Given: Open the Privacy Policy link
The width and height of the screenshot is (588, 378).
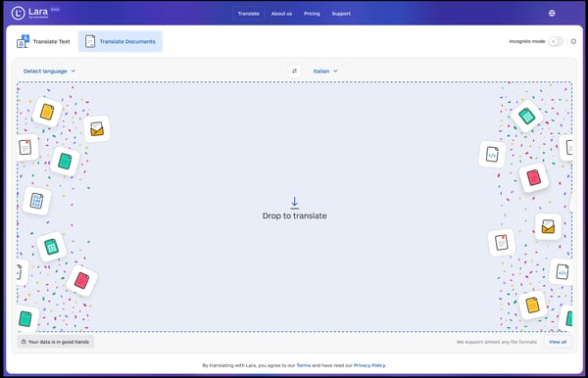Looking at the screenshot, I should coord(369,365).
